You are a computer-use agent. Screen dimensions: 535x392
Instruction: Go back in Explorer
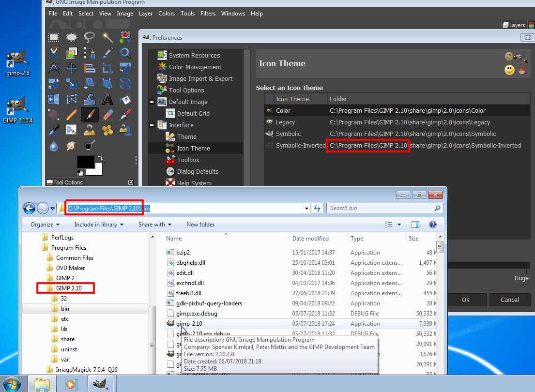29,208
